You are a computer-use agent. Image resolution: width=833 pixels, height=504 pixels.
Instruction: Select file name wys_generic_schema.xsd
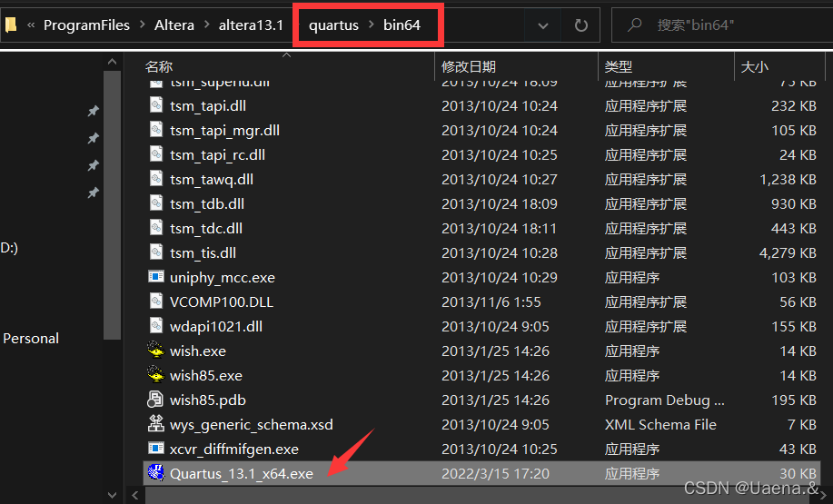[x=252, y=424]
